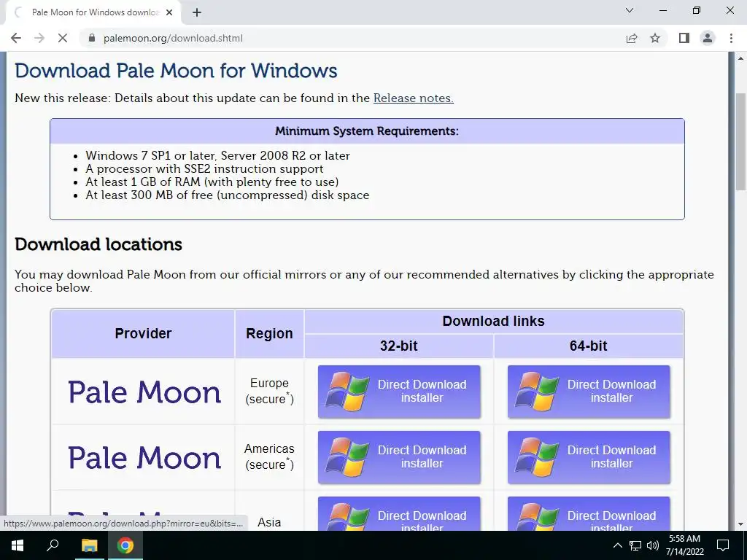Open the notification center icon
747x560 pixels.
tap(723, 545)
